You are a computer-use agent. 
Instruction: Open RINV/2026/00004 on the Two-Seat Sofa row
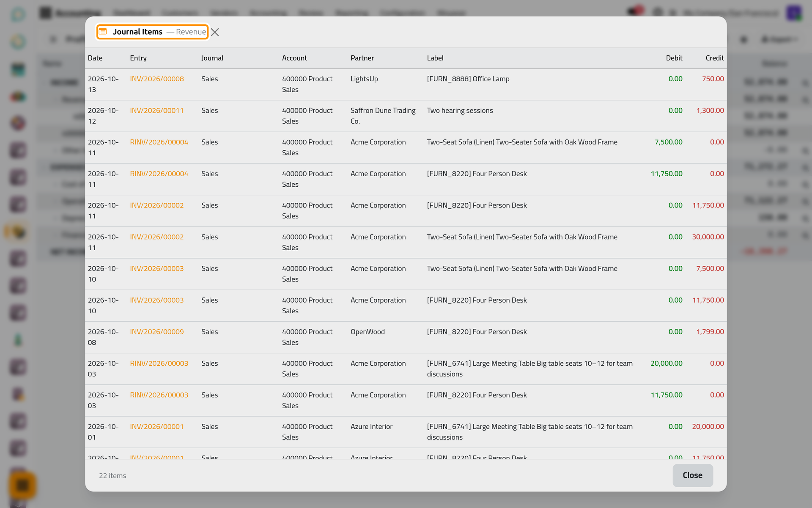coord(159,142)
